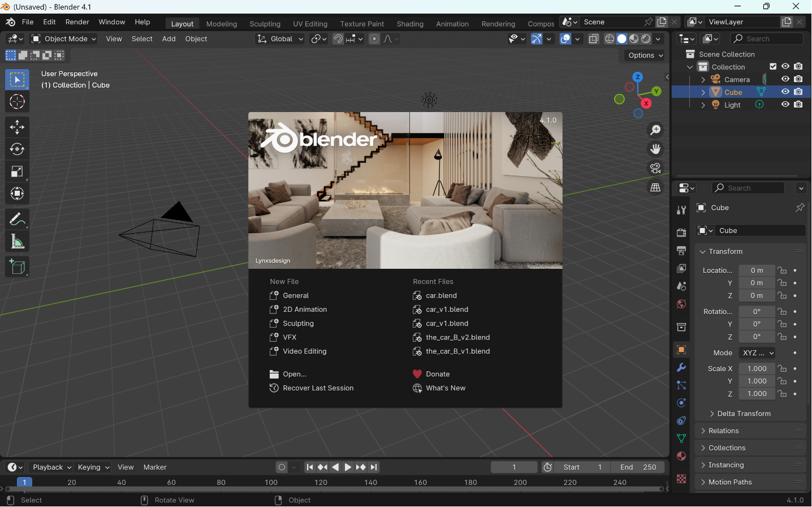This screenshot has height=507, width=812.
Task: Open the Object Mode dropdown
Action: pyautogui.click(x=64, y=39)
